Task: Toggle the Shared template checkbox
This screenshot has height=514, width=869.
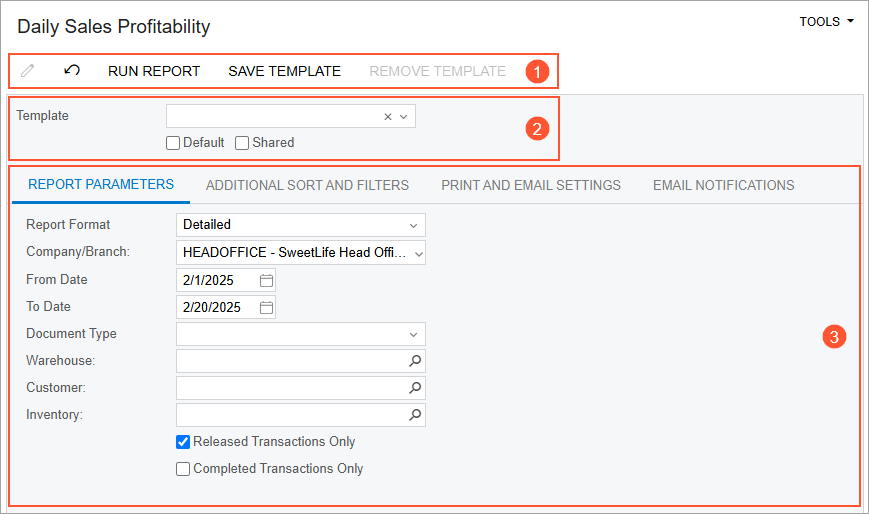Action: pyautogui.click(x=242, y=143)
